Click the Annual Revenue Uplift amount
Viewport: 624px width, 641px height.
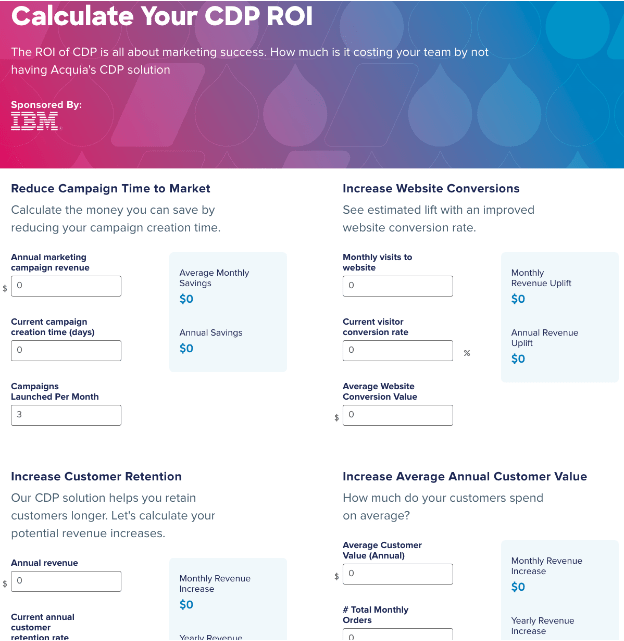click(x=518, y=359)
